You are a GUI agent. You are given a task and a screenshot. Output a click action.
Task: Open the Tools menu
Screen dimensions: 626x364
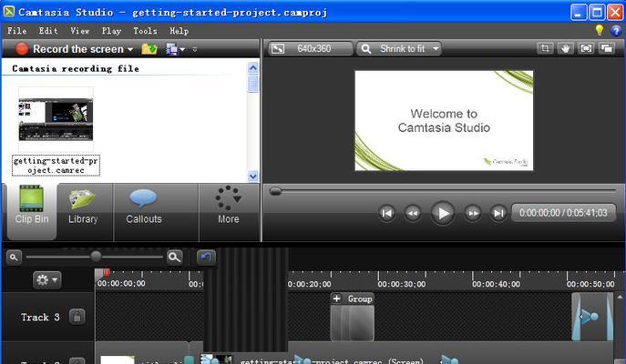pyautogui.click(x=145, y=31)
